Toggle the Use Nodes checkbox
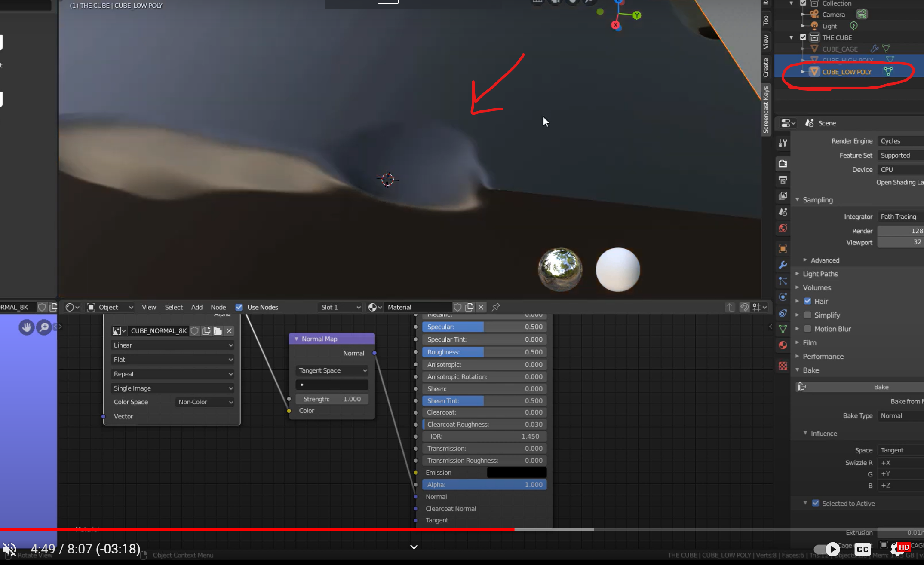This screenshot has width=924, height=565. 239,307
